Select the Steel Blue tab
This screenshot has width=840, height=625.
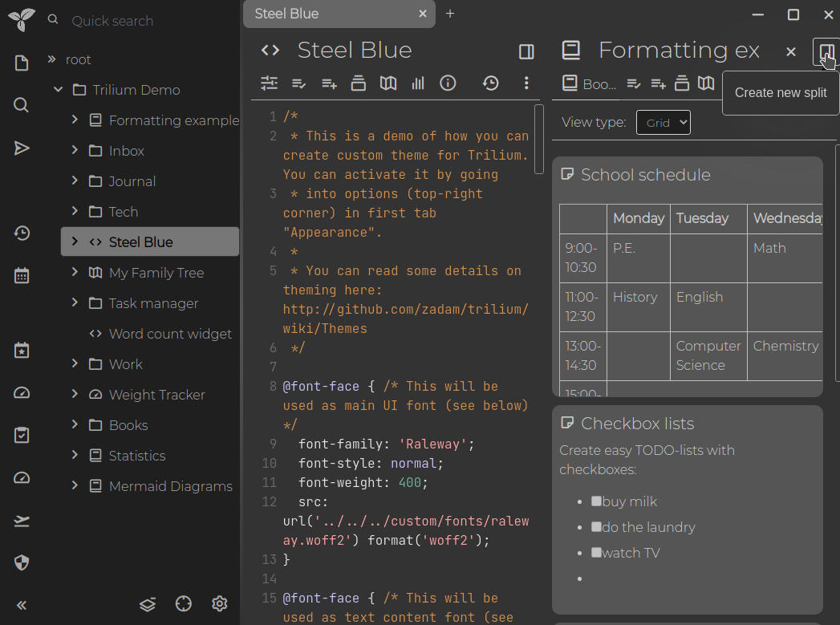click(x=329, y=14)
